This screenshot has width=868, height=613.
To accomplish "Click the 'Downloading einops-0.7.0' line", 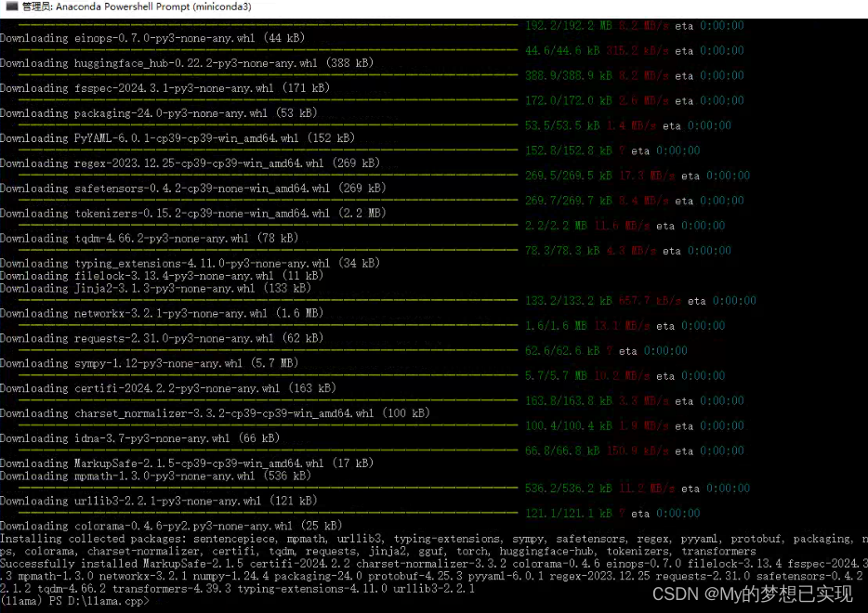I will [x=152, y=38].
